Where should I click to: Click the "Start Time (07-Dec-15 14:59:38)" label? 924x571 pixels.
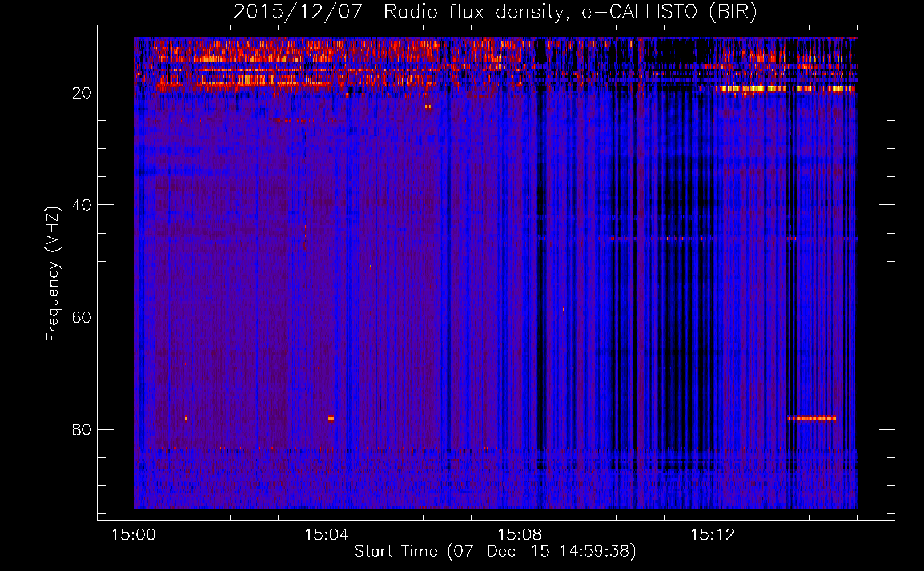495,552
